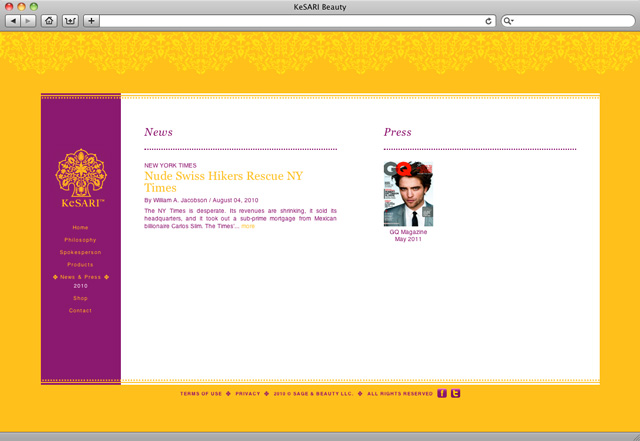Open the Contact menu item
Viewport: 640px width, 441px height.
[80, 310]
